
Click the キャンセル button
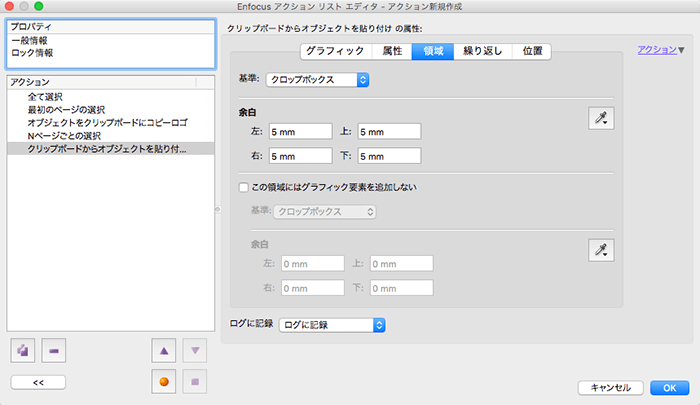(611, 388)
